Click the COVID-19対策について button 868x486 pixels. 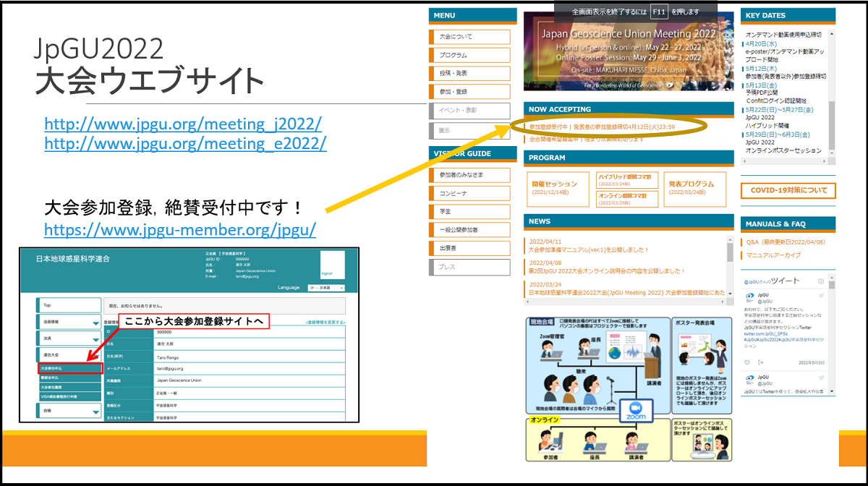[x=788, y=191]
